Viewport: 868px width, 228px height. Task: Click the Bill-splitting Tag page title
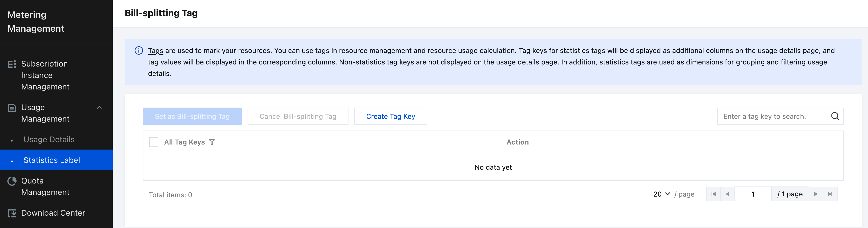(161, 13)
